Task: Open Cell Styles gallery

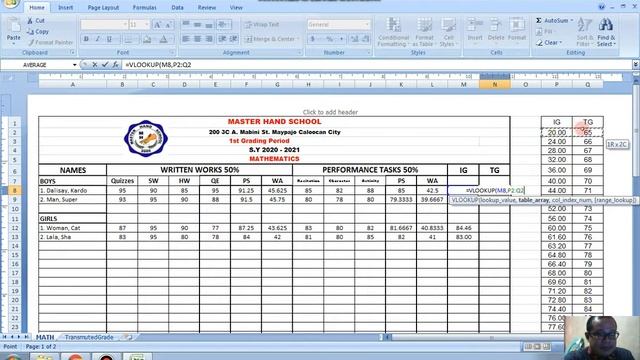Action: (x=448, y=32)
